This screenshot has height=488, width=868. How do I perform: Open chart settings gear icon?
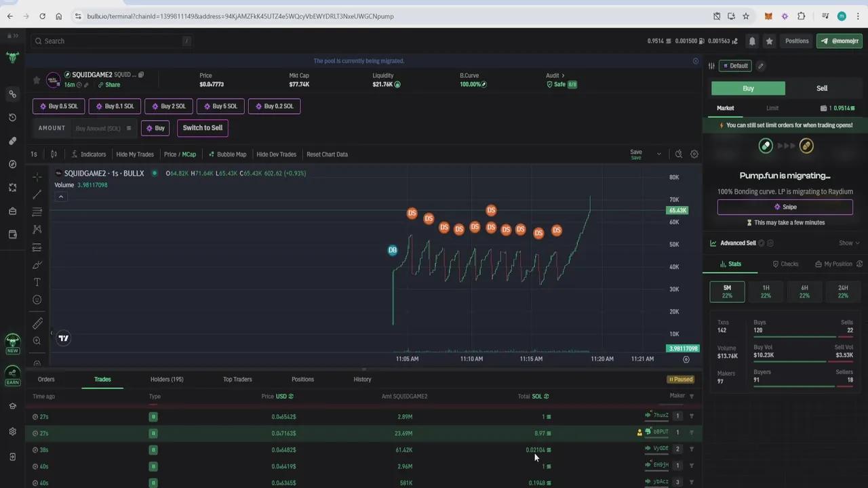pos(694,154)
